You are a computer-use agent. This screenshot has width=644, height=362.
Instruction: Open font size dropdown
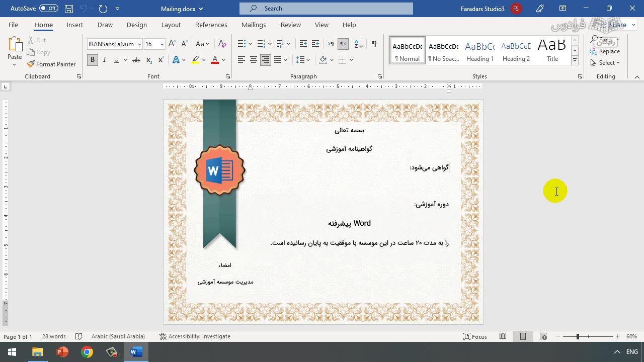pyautogui.click(x=162, y=44)
